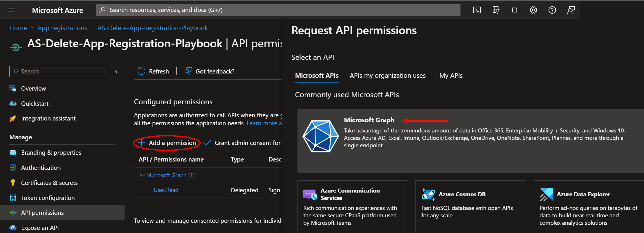Go to App registrations breadcrumb link

pos(62,28)
